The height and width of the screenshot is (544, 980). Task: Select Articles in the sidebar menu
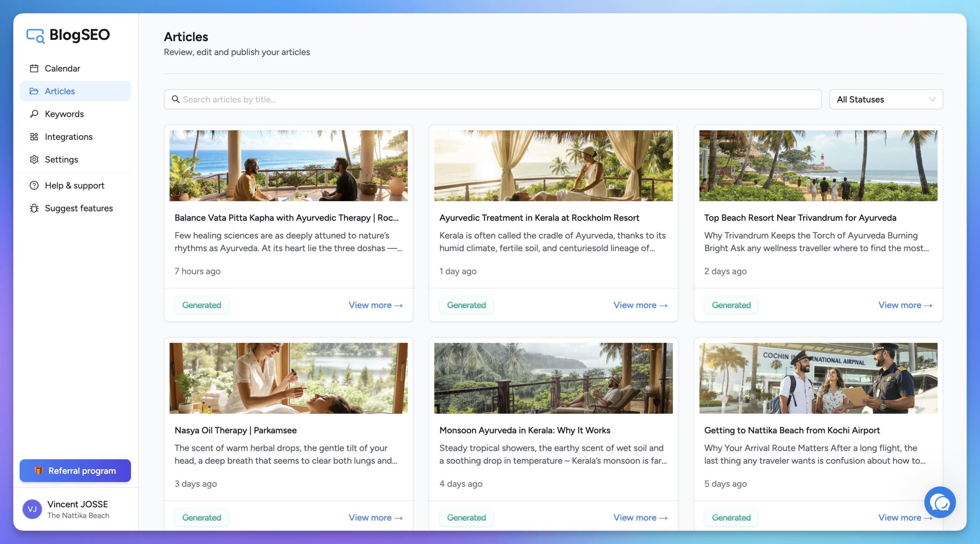(60, 91)
